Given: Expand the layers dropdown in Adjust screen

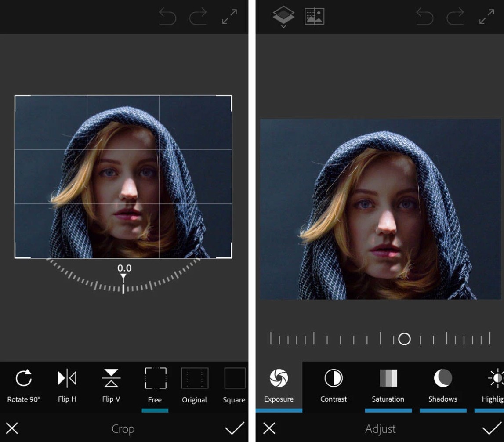Looking at the screenshot, I should (x=283, y=18).
